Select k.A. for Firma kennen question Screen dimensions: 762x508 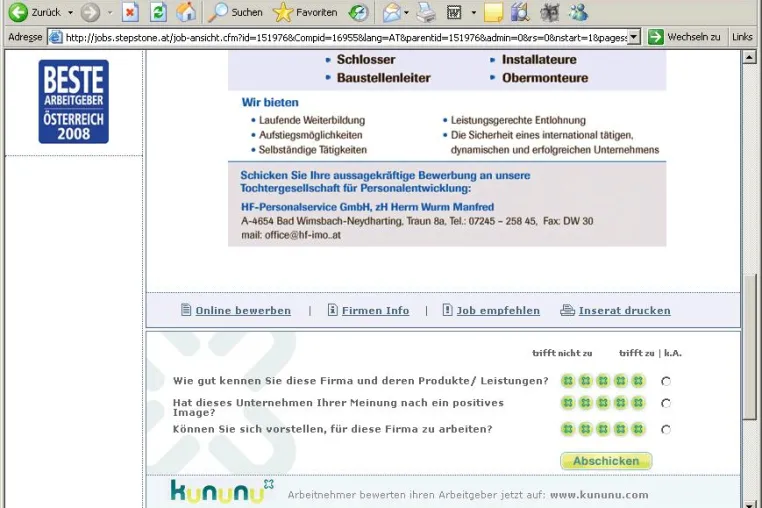[x=666, y=382]
